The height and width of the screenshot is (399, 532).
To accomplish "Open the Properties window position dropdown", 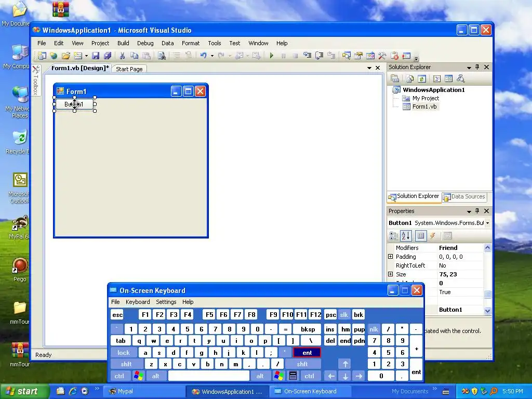I will coord(469,211).
